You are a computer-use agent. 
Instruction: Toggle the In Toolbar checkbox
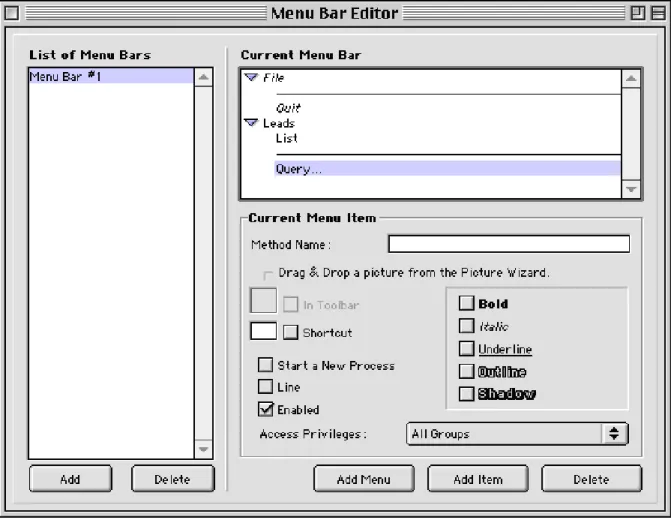tap(291, 305)
